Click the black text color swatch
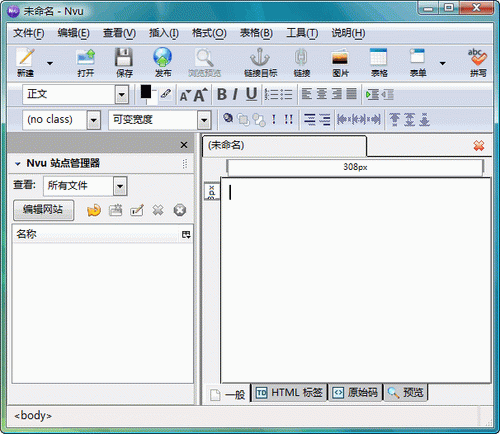The image size is (500, 434). pos(146,91)
